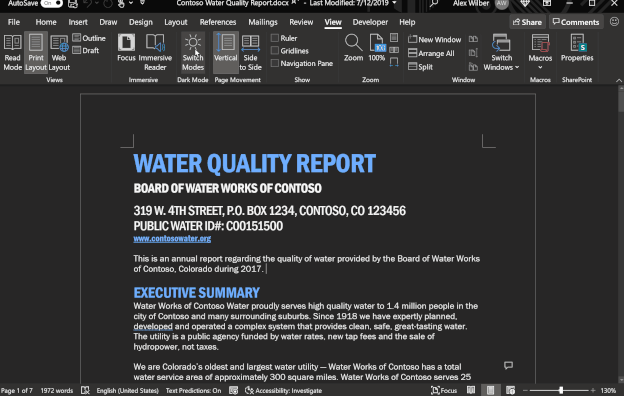Screen dimensions: 624x396
Task: Select Print Layout view in ribbon
Action: [x=36, y=53]
